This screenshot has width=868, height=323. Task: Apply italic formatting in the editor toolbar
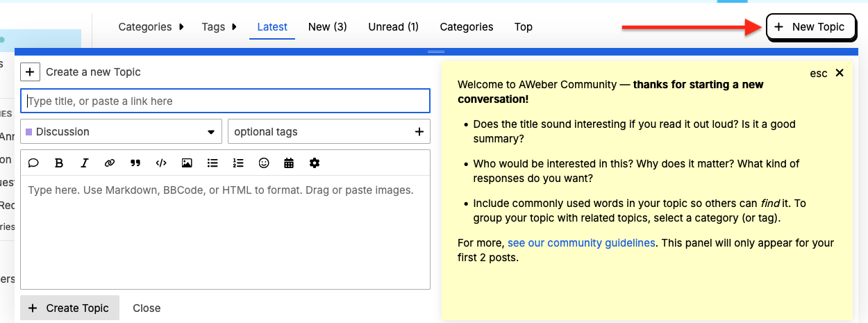pos(84,163)
